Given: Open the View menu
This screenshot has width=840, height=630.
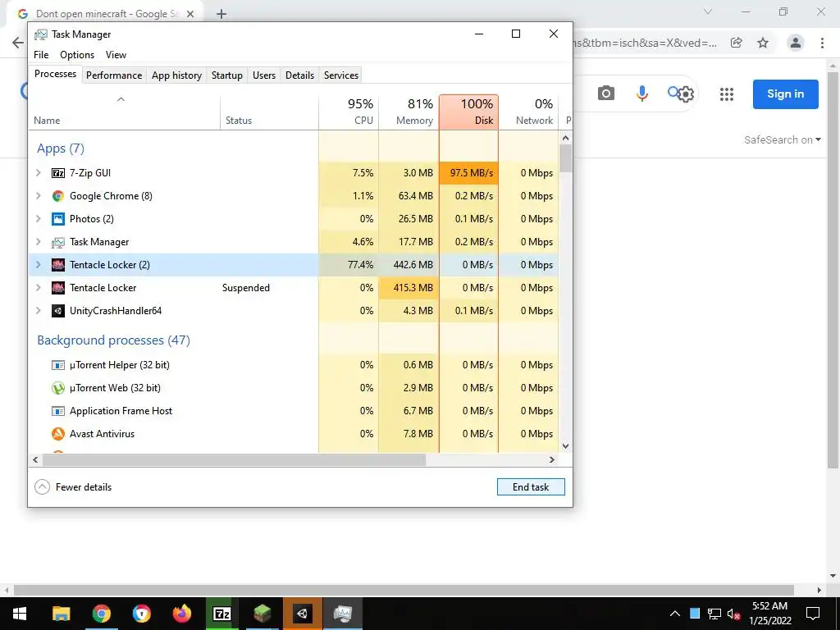Looking at the screenshot, I should [116, 55].
